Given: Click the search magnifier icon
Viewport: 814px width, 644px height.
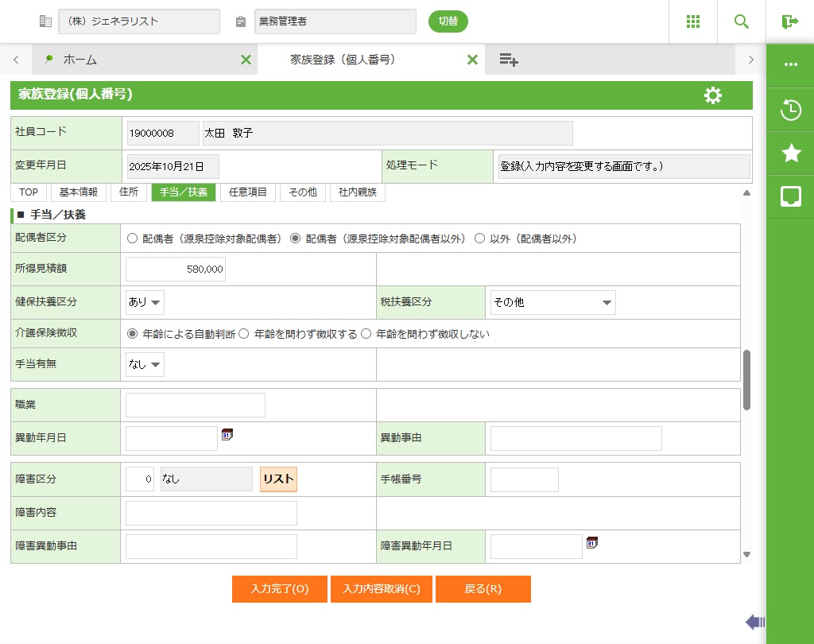Looking at the screenshot, I should point(742,21).
